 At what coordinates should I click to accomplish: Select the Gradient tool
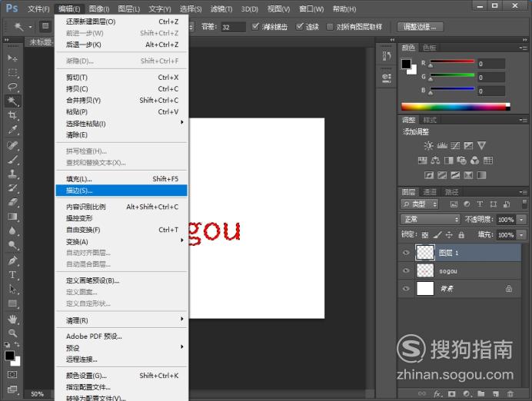click(12, 217)
